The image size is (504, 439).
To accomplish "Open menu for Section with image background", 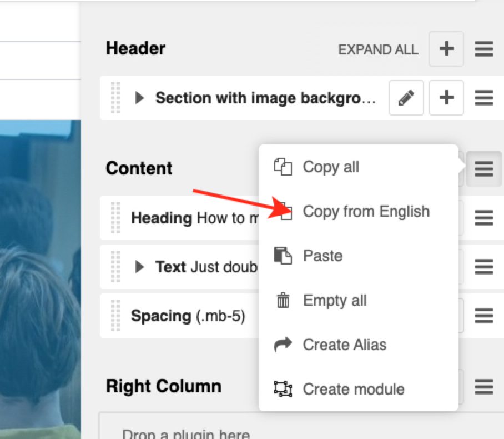I will click(484, 98).
